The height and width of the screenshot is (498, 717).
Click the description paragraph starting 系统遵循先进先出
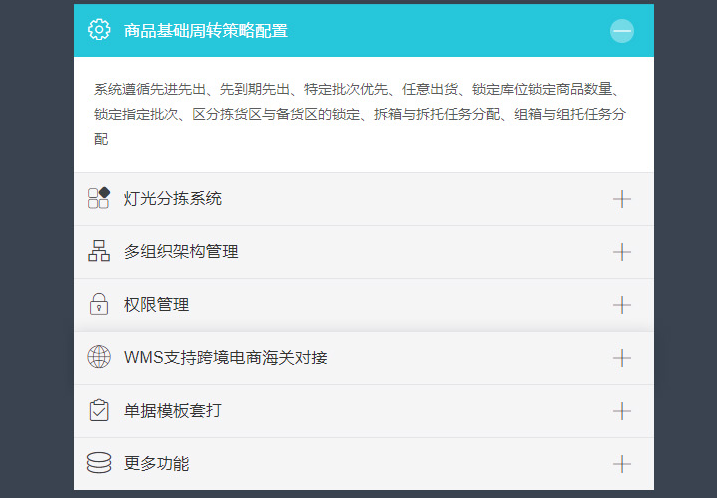(x=360, y=114)
